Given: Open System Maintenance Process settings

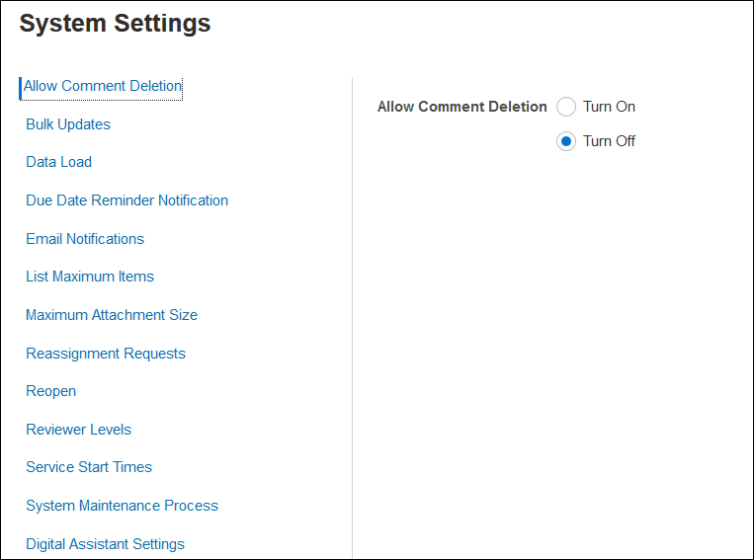Looking at the screenshot, I should pyautogui.click(x=122, y=506).
